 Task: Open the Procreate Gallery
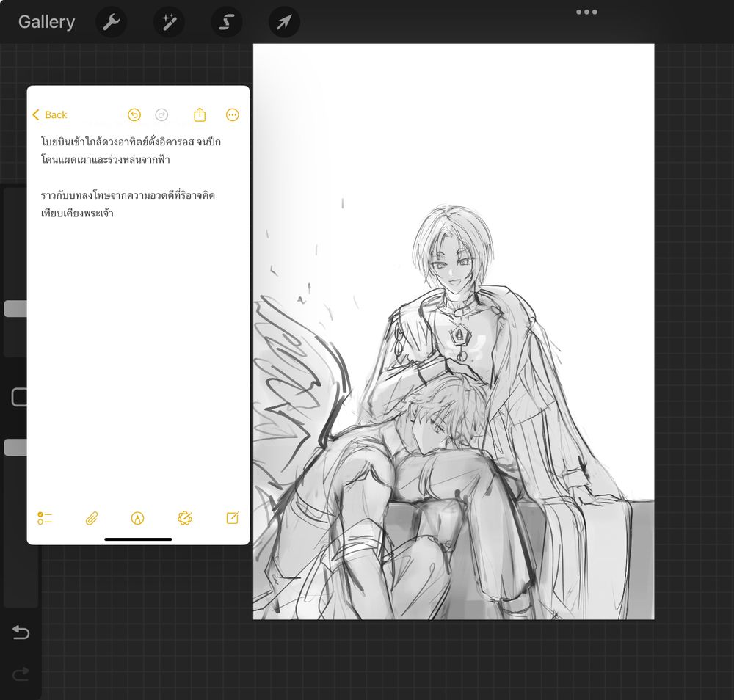click(46, 22)
